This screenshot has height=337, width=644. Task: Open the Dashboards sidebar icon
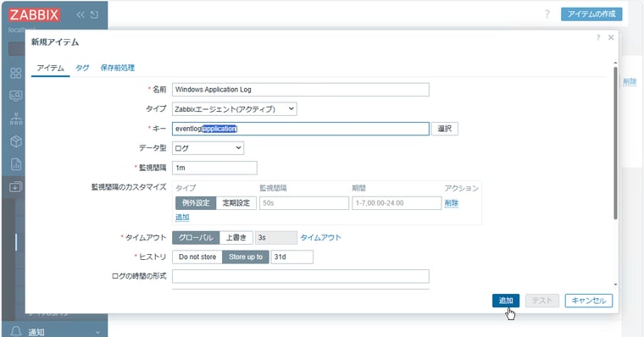coord(15,73)
